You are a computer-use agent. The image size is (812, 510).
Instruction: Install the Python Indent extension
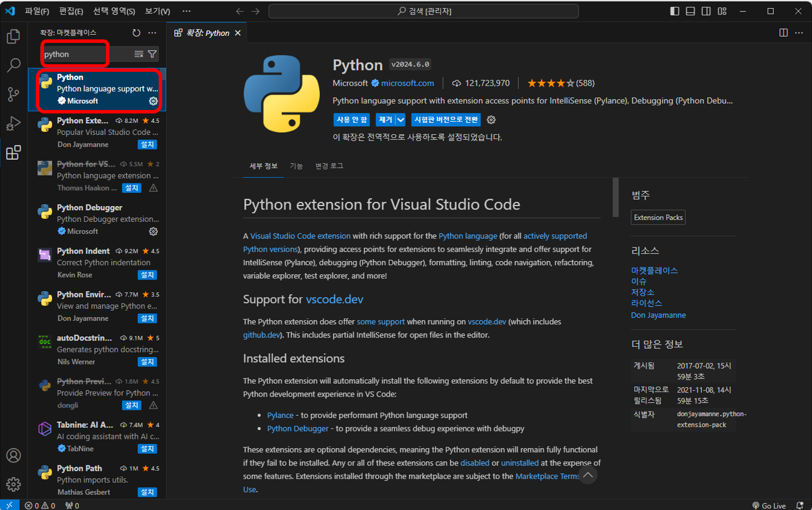pos(148,275)
